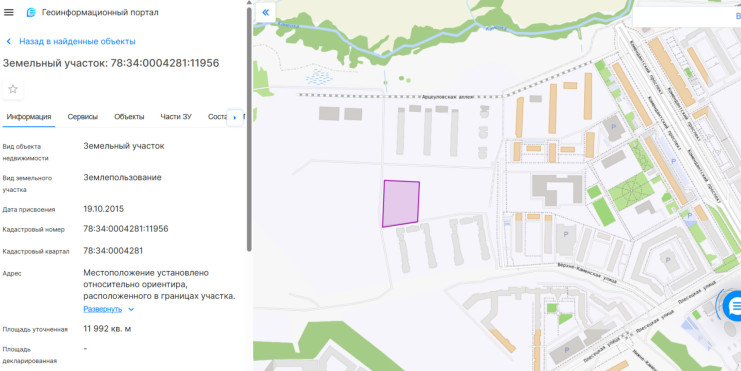The width and height of the screenshot is (741, 371).
Task: Click the Геоинформационный портал logo icon
Action: coord(31,12)
